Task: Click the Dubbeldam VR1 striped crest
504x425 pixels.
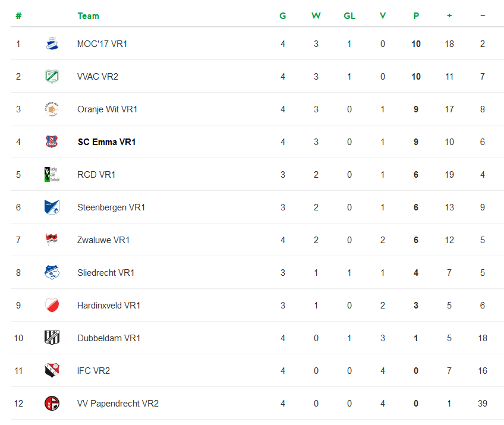Action: click(52, 338)
